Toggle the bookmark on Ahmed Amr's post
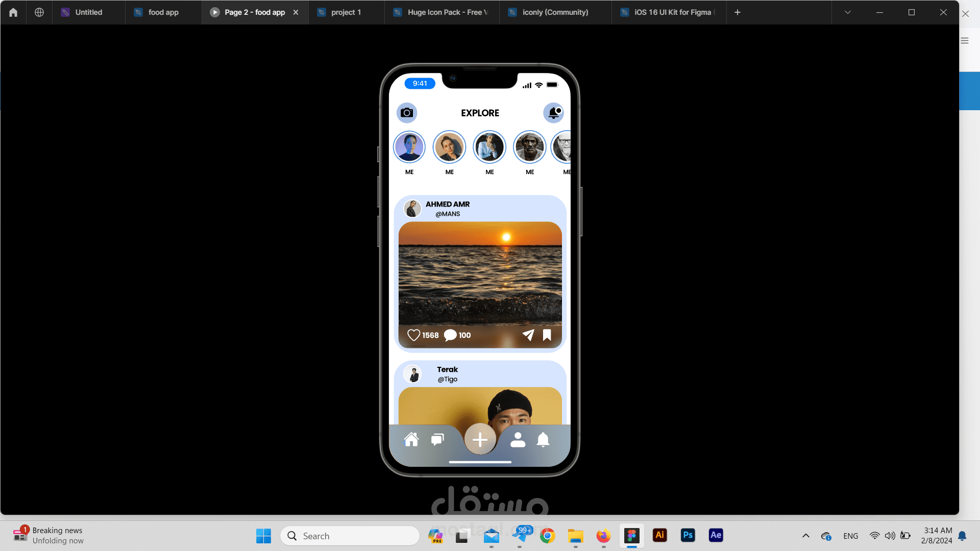The height and width of the screenshot is (551, 980). (x=547, y=335)
